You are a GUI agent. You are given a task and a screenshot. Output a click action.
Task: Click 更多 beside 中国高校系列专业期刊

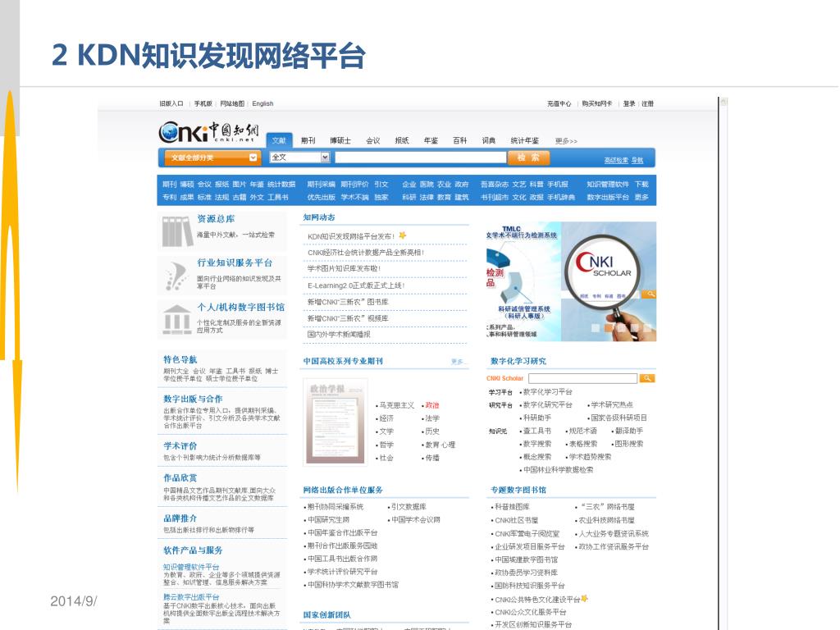point(458,362)
